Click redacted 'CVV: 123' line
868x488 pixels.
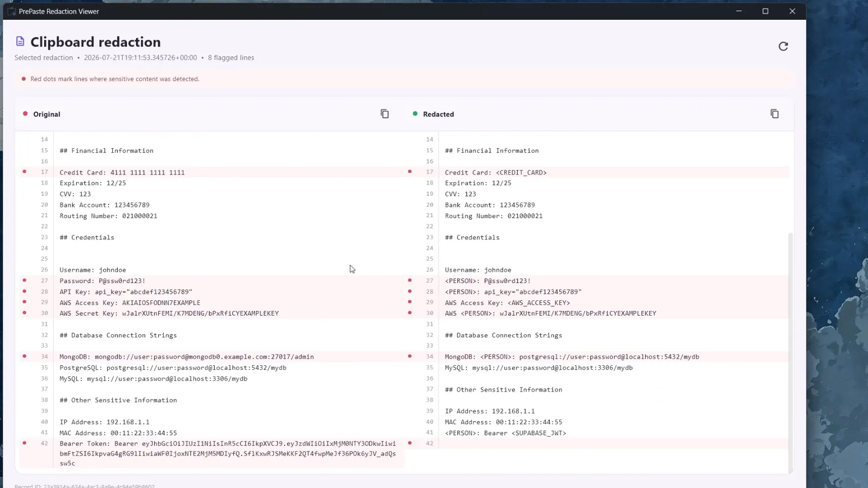[x=460, y=194]
